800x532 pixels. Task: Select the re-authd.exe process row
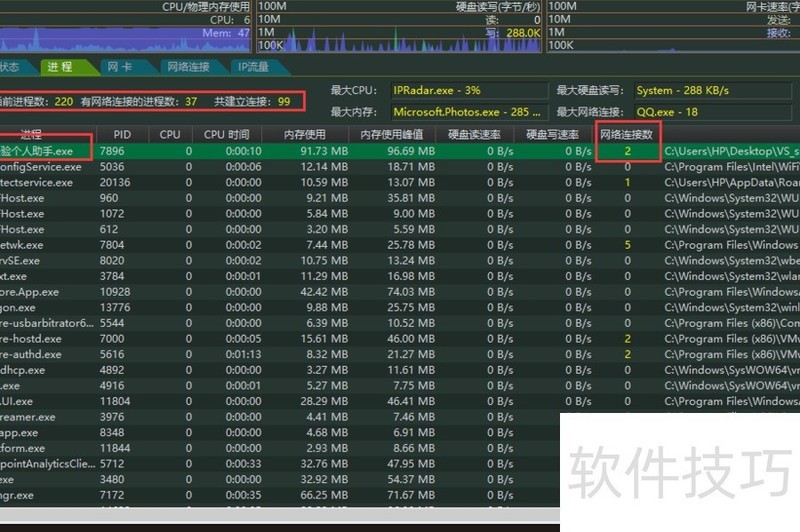tap(400, 354)
